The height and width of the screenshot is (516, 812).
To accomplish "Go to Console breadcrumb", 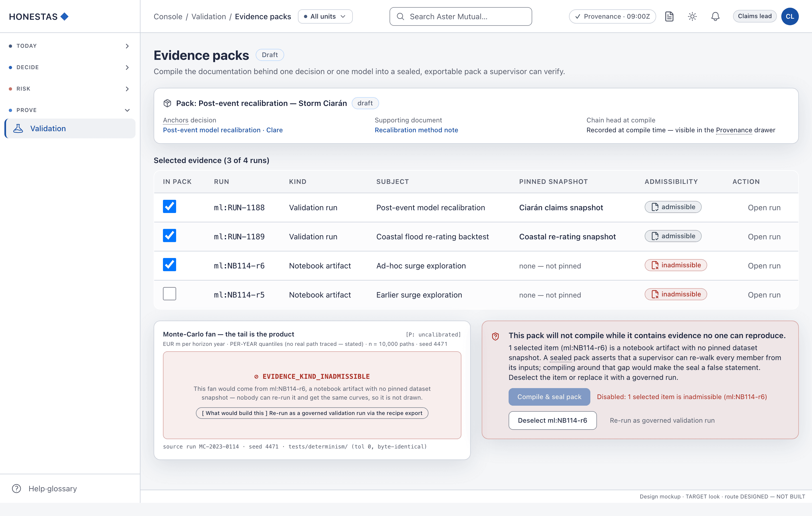I will [168, 16].
